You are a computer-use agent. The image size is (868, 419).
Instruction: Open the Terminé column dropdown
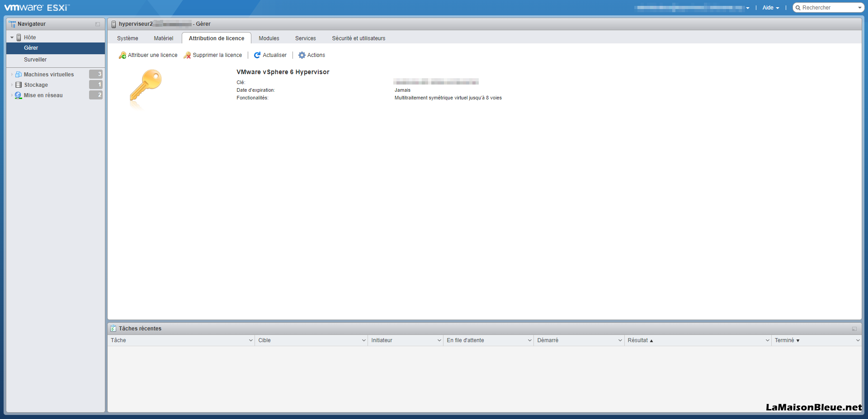858,340
